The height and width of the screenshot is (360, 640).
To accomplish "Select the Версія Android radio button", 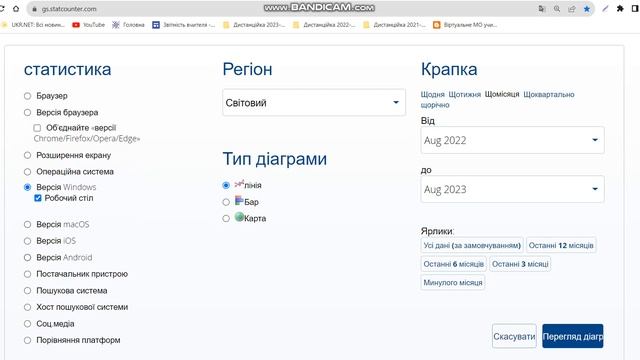I will 27,258.
